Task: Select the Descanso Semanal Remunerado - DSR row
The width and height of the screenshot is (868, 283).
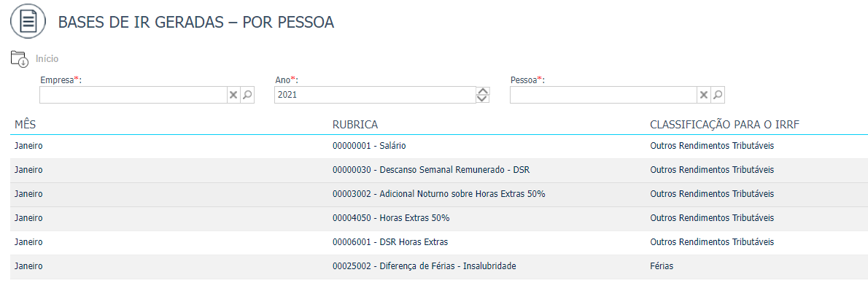Action: point(439,170)
